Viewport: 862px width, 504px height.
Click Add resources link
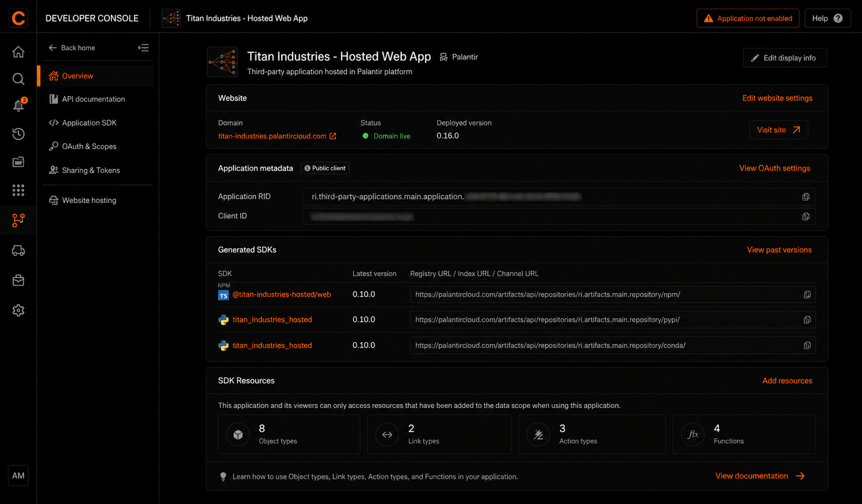tap(787, 381)
